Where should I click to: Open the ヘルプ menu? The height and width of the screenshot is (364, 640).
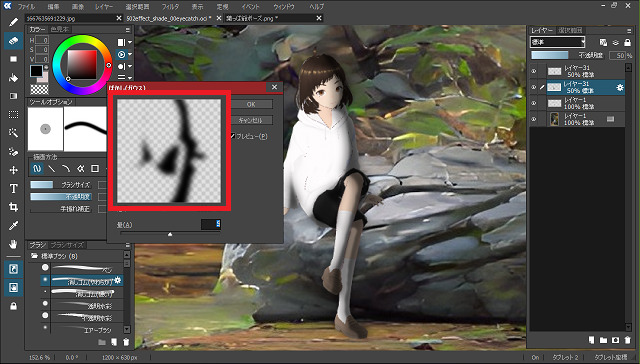pos(316,7)
